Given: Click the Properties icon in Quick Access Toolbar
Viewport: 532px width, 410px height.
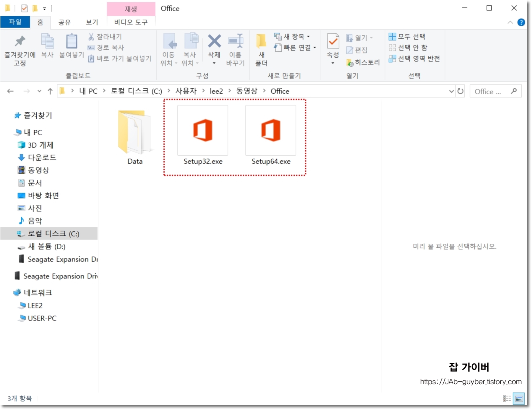Looking at the screenshot, I should (x=25, y=8).
